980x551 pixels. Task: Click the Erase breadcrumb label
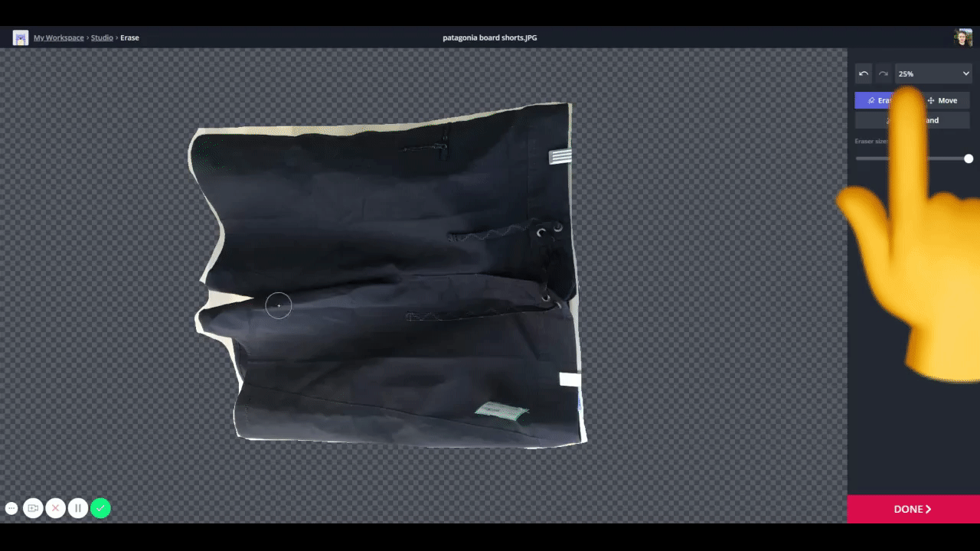click(x=129, y=37)
